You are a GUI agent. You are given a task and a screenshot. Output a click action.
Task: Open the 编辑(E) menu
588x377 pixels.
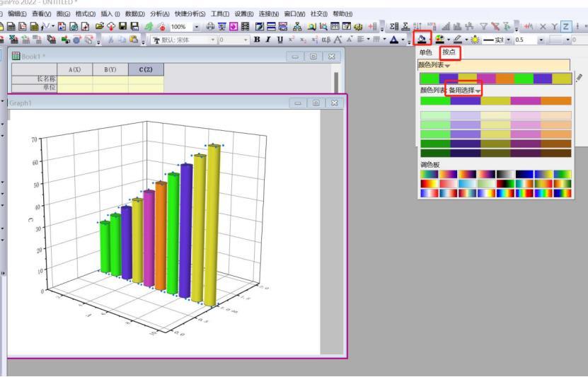click(x=17, y=14)
